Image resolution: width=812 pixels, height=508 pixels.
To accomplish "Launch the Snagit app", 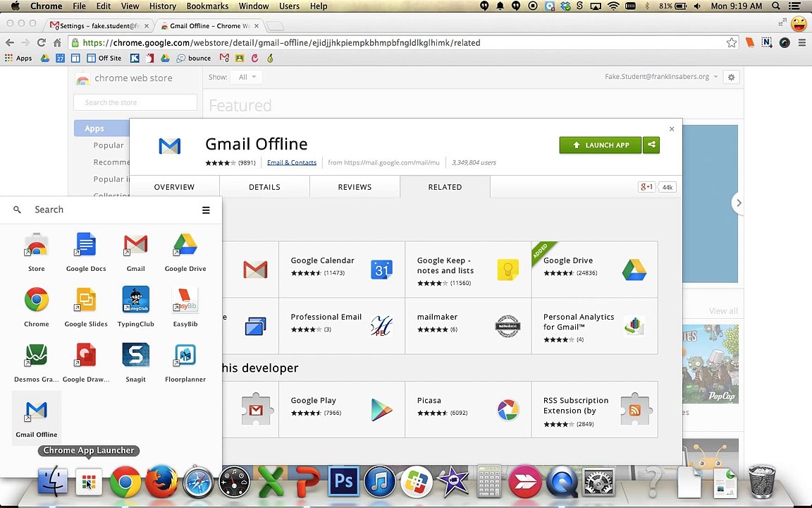I will pyautogui.click(x=135, y=363).
